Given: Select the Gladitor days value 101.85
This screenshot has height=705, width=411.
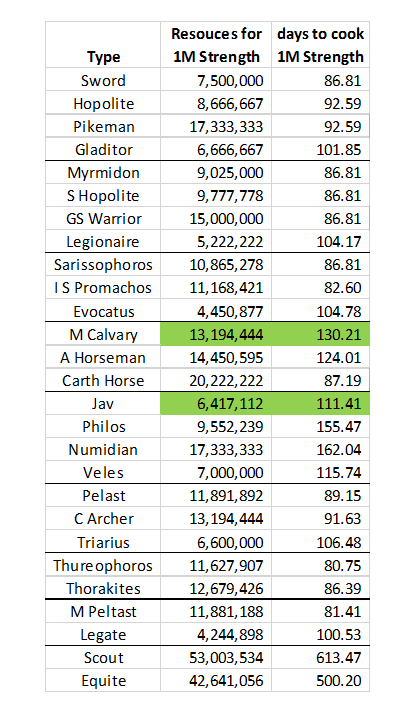Looking at the screenshot, I should [320, 149].
